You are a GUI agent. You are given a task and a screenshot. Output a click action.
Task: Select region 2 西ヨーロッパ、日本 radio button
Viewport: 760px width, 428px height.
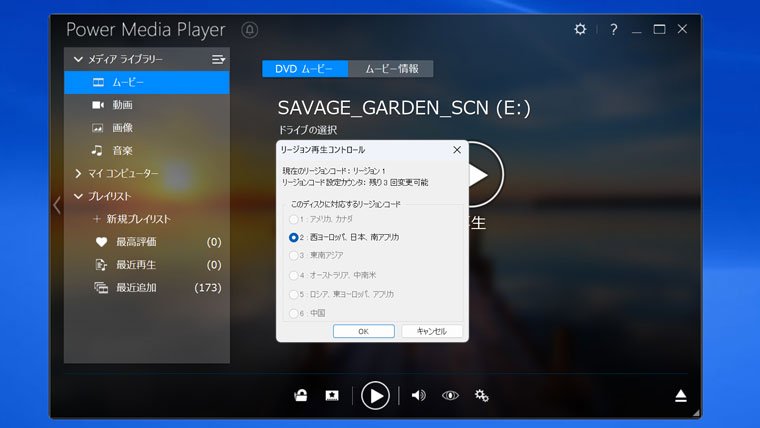(293, 238)
